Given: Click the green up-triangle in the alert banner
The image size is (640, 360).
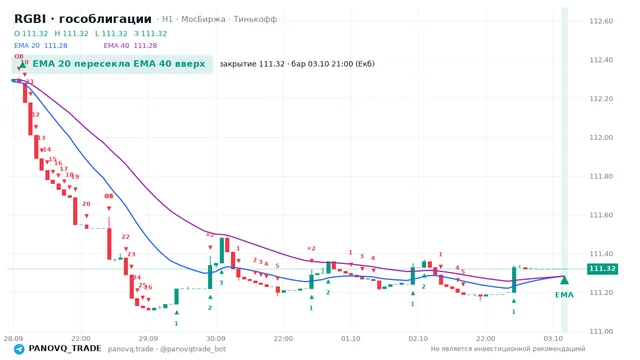Looking at the screenshot, I should (23, 64).
